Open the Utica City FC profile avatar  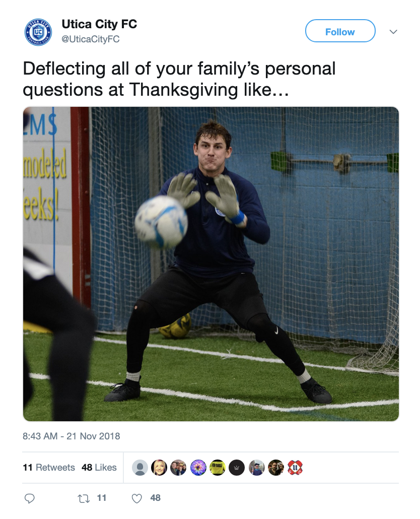pos(38,32)
